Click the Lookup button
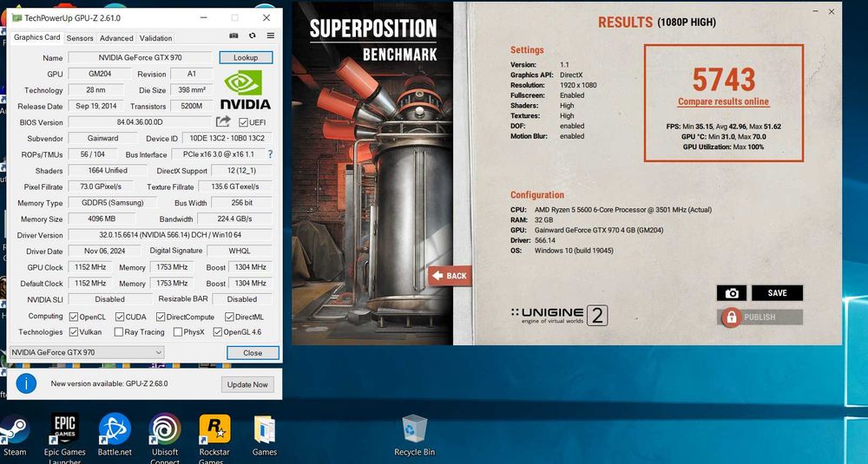868x464 pixels. (x=246, y=57)
